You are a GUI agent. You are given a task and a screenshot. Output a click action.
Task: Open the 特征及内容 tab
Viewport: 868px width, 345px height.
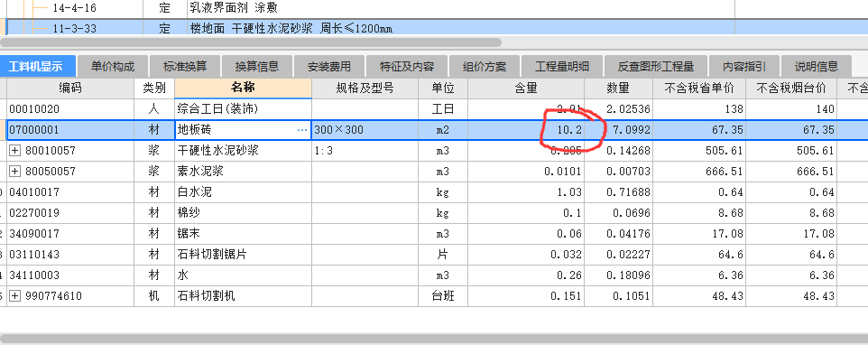(x=406, y=67)
